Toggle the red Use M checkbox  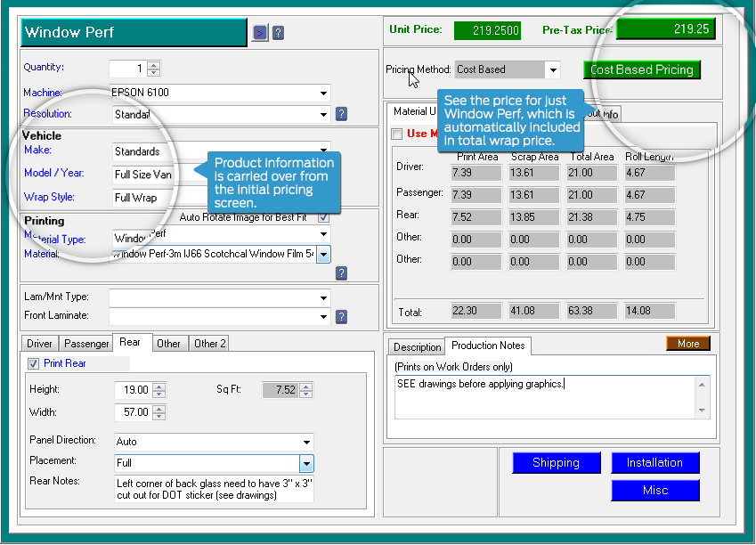397,134
